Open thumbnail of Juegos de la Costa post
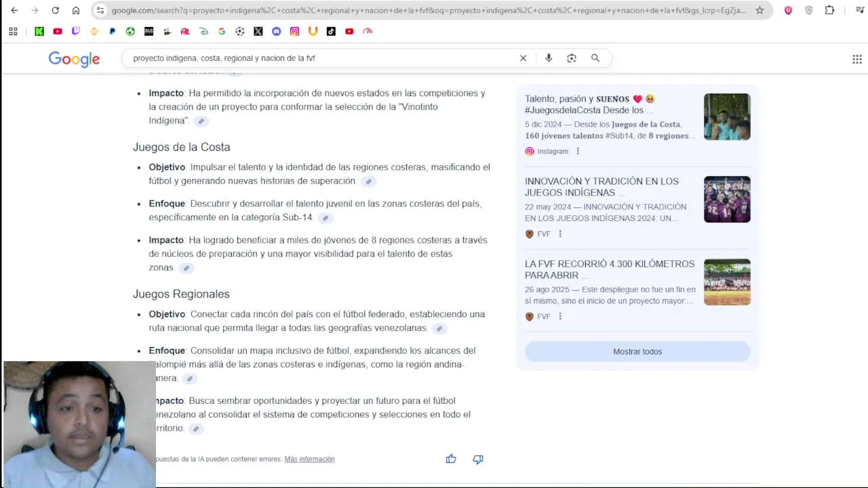 click(x=727, y=117)
